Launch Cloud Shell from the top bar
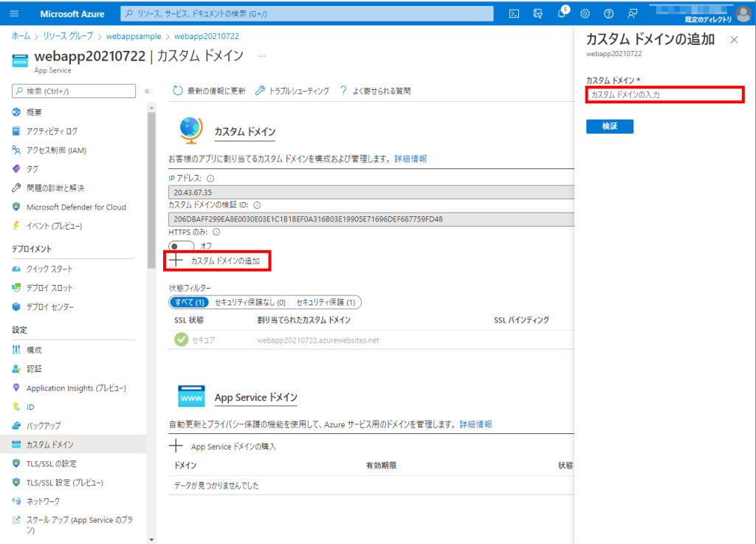The image size is (756, 544). pyautogui.click(x=514, y=13)
